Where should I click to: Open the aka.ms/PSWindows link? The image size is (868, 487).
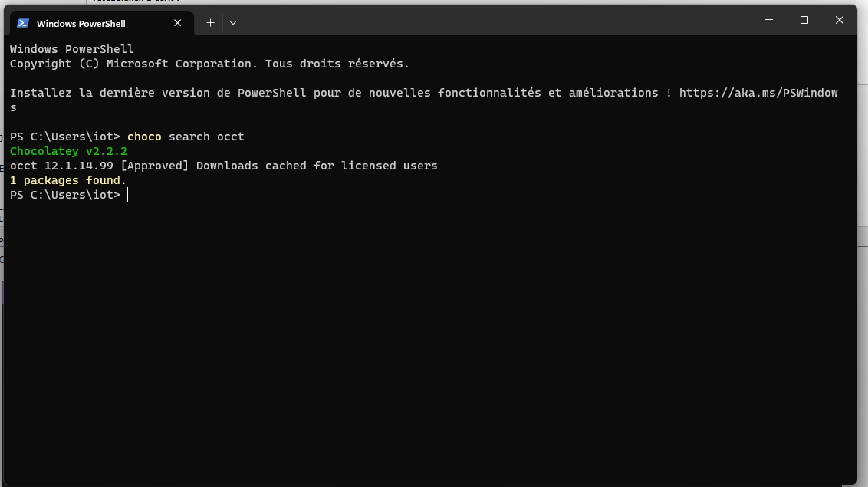point(758,93)
